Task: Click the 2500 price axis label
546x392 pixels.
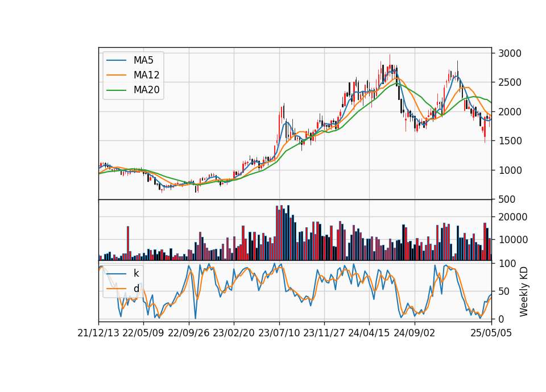Action: pos(510,82)
